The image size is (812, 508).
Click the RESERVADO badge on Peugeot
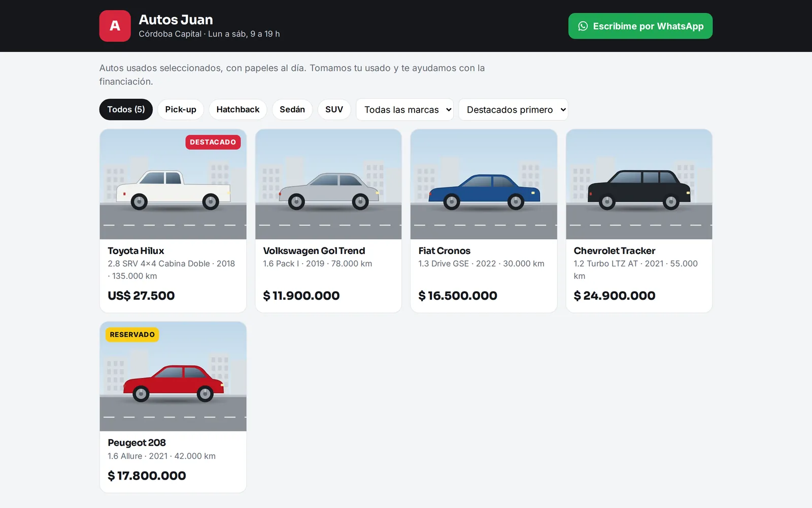point(132,335)
